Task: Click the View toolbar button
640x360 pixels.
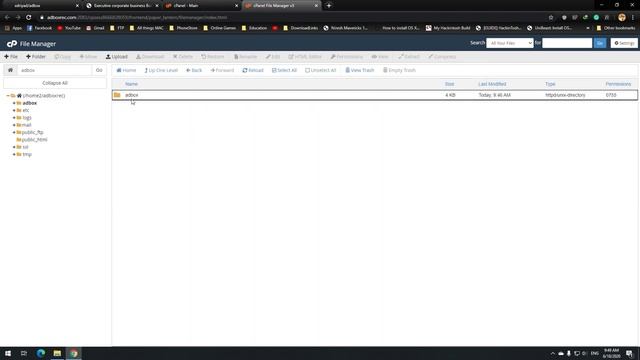Action: (380, 57)
